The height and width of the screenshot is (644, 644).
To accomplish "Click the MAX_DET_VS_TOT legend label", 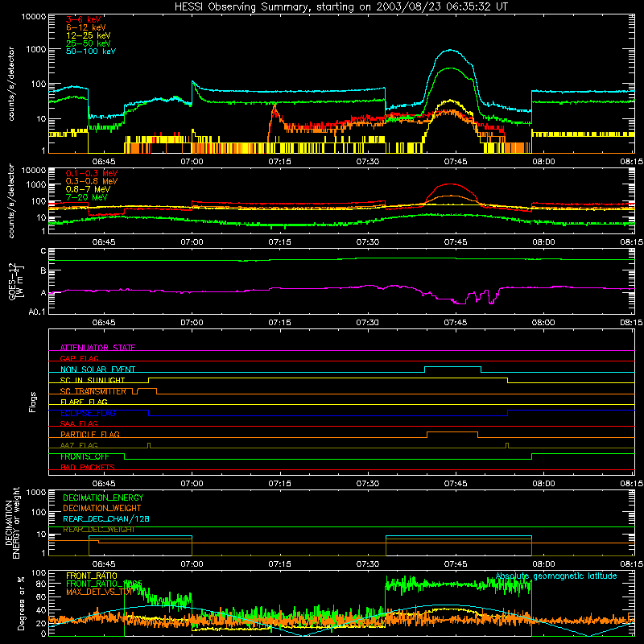I will [x=99, y=592].
